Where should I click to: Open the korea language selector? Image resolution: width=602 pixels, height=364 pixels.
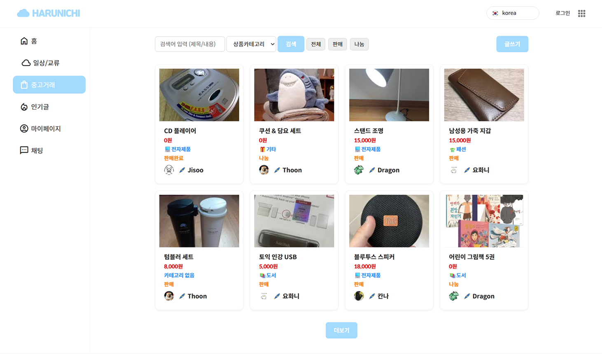[x=513, y=13]
